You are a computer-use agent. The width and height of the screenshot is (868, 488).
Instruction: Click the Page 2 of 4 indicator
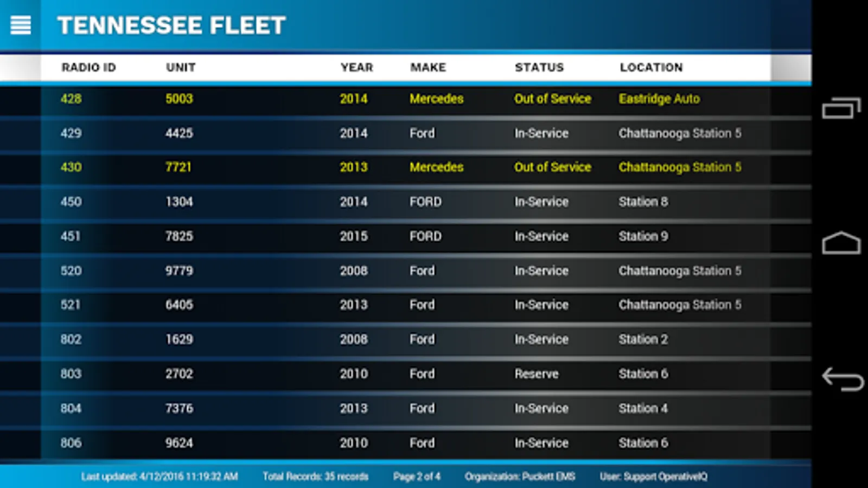click(x=417, y=477)
